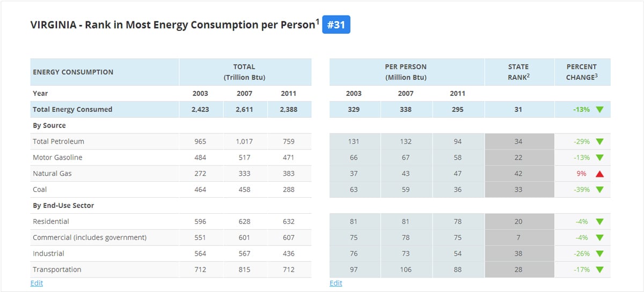Select the Energy Consumption header cell
Image resolution: width=644 pixels, height=292 pixels.
(x=73, y=72)
